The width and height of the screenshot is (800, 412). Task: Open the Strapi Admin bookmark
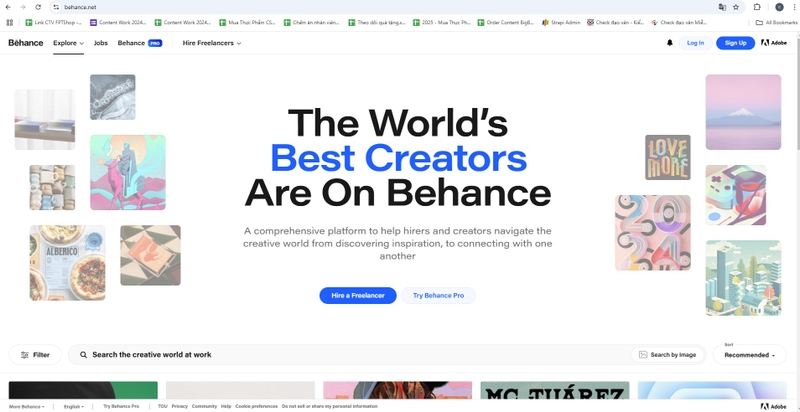pos(561,22)
